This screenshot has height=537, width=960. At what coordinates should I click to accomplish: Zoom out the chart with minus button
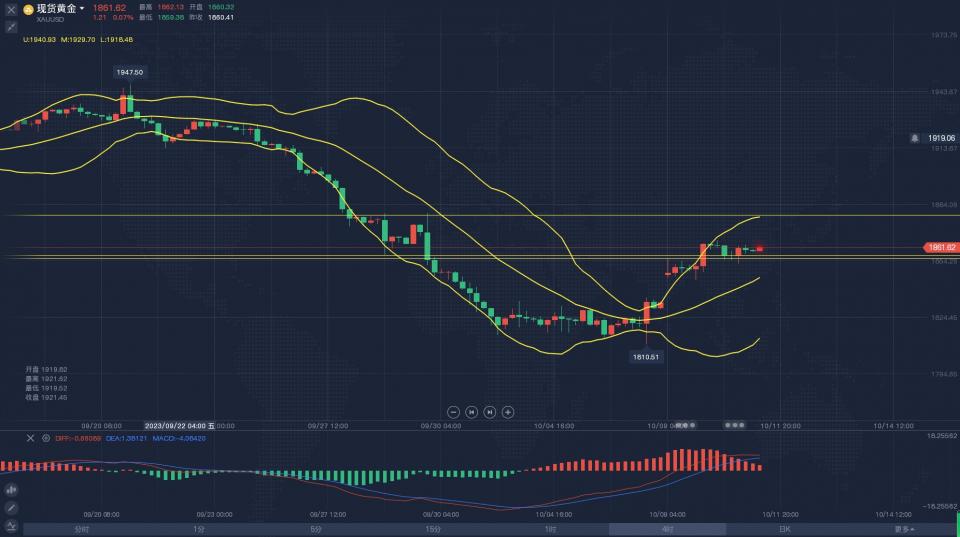coord(453,411)
